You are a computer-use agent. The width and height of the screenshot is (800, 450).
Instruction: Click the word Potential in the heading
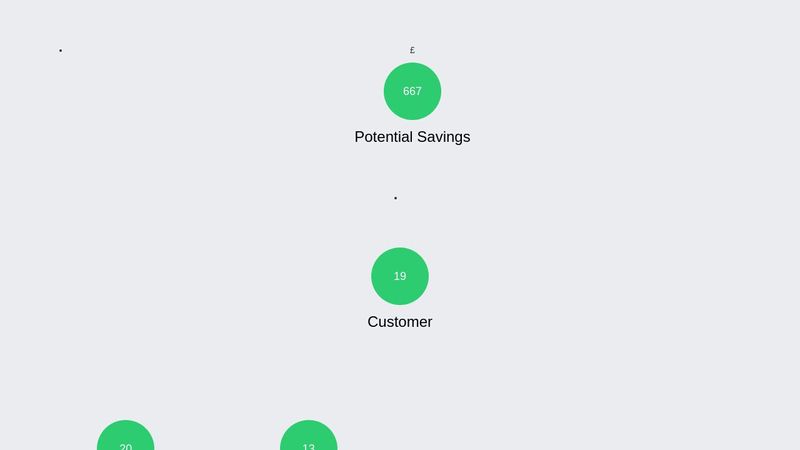383,137
